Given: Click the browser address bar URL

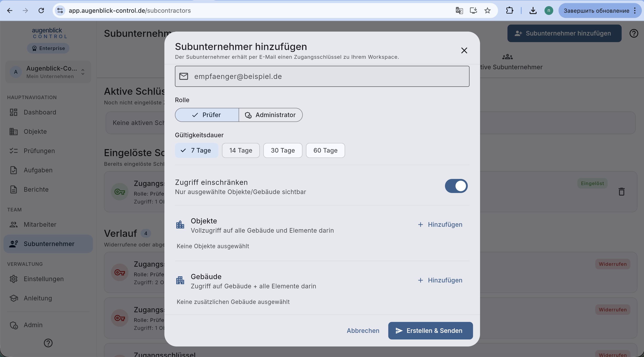Looking at the screenshot, I should pyautogui.click(x=130, y=11).
